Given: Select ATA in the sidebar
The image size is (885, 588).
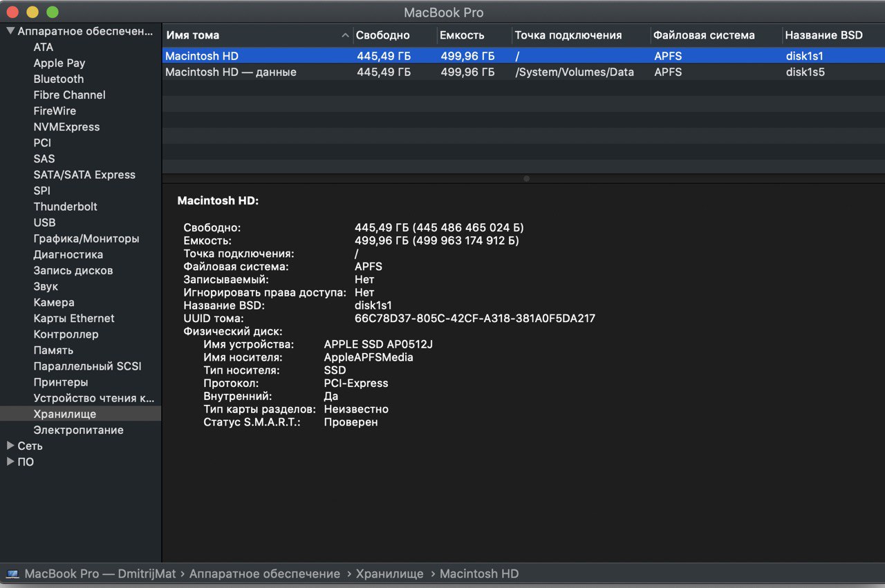Looking at the screenshot, I should [44, 47].
